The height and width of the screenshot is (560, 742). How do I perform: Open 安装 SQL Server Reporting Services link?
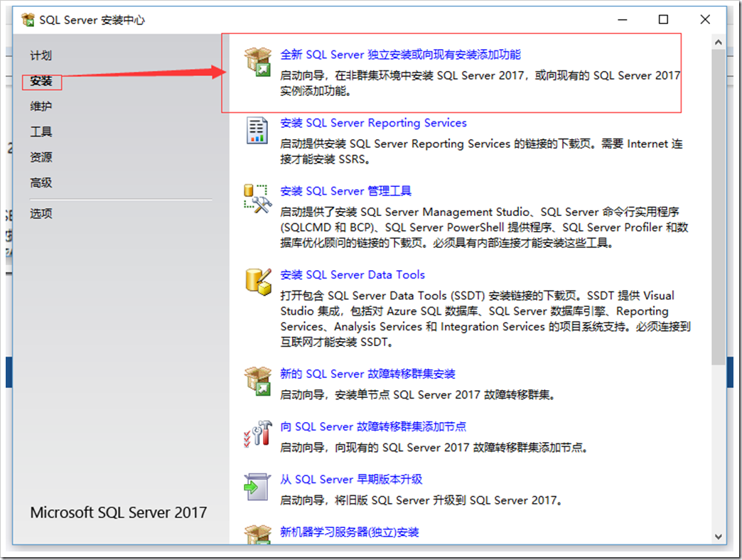pyautogui.click(x=373, y=123)
